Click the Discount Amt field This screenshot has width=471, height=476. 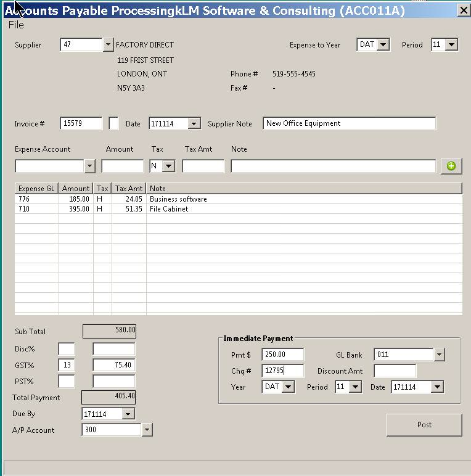pyautogui.click(x=395, y=371)
